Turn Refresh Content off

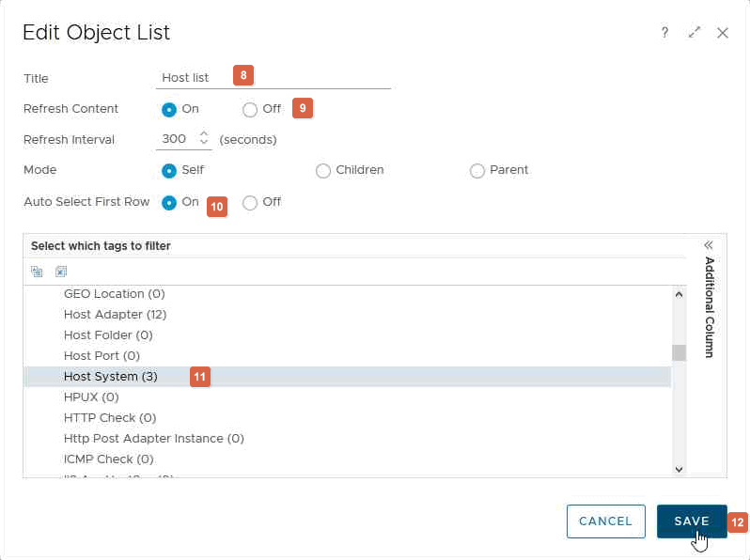point(250,109)
